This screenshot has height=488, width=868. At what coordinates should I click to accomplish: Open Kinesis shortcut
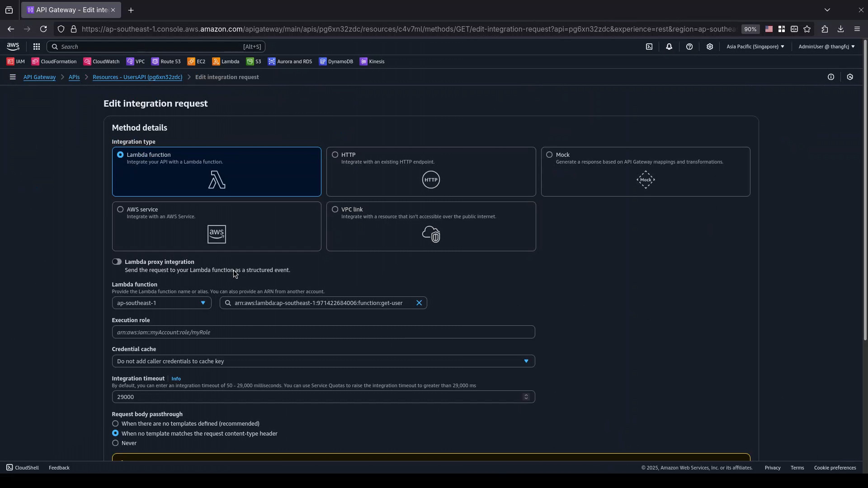(372, 62)
